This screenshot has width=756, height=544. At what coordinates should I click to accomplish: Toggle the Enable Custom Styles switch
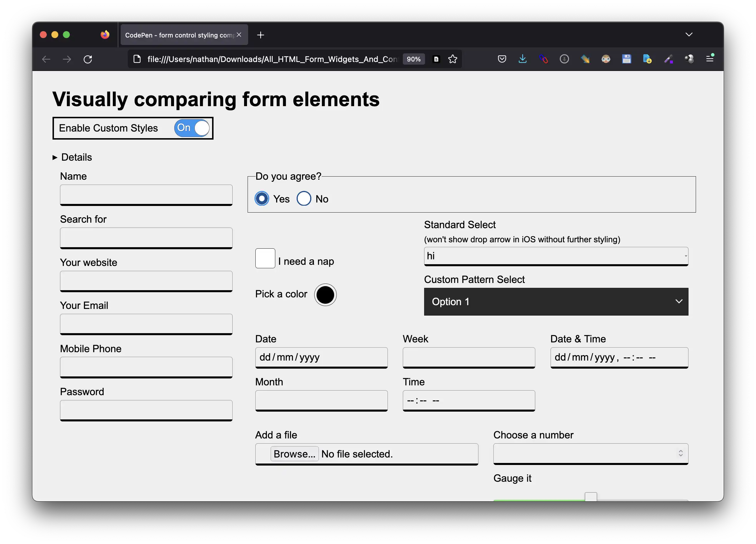point(191,128)
